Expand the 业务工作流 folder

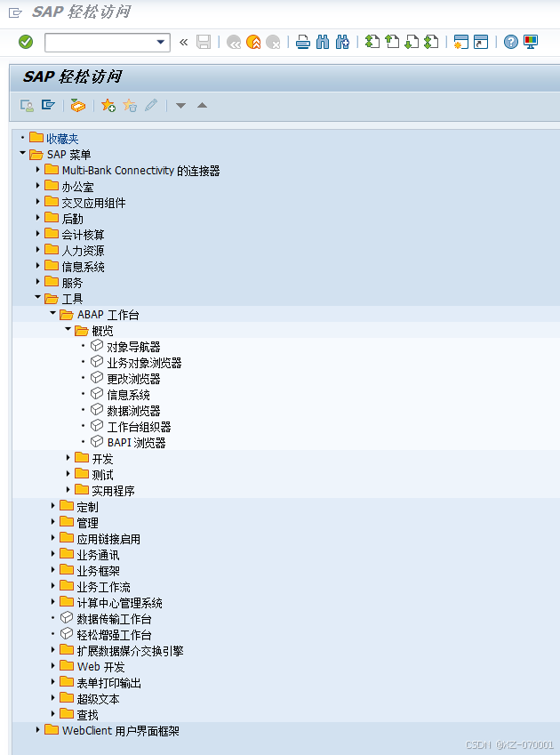(53, 585)
